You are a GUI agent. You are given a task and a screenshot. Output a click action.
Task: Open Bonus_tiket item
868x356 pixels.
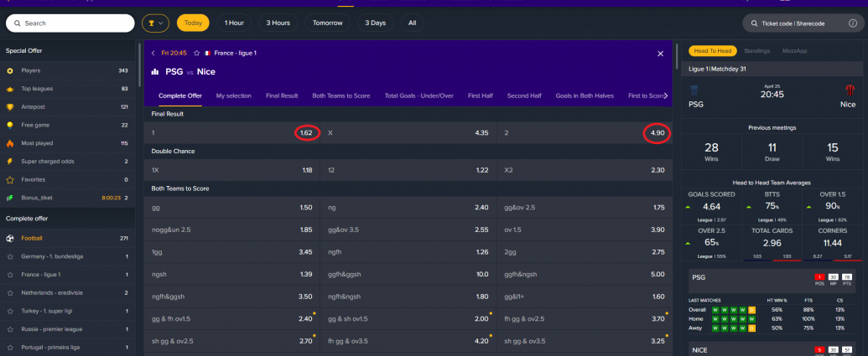pos(68,198)
